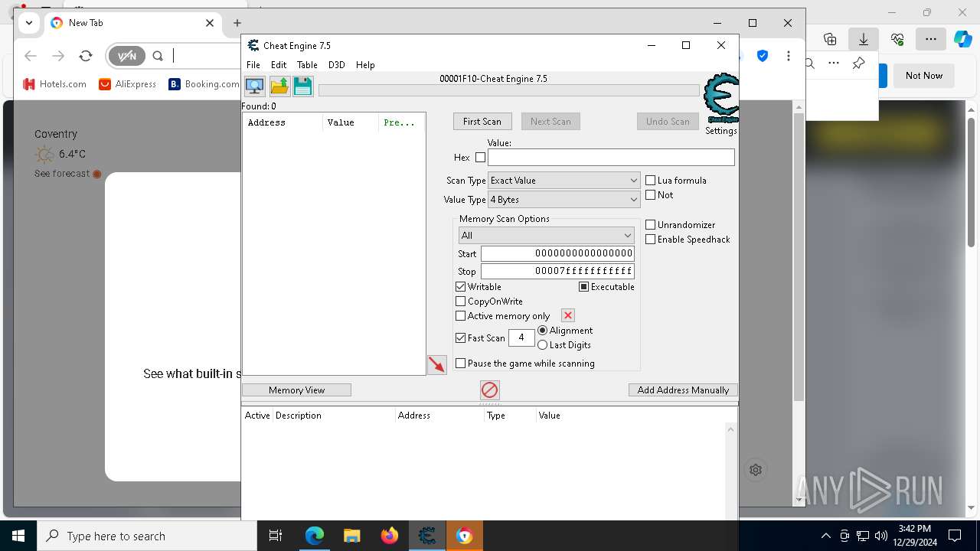The width and height of the screenshot is (980, 551).
Task: Open the D3D menu
Action: click(x=337, y=65)
